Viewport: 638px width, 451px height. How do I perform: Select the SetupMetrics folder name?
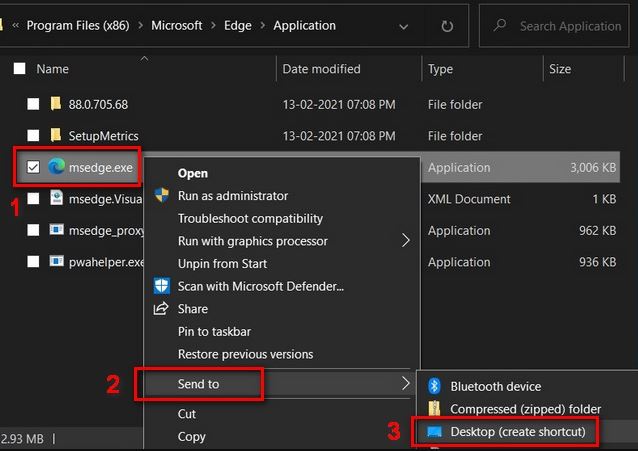point(103,136)
